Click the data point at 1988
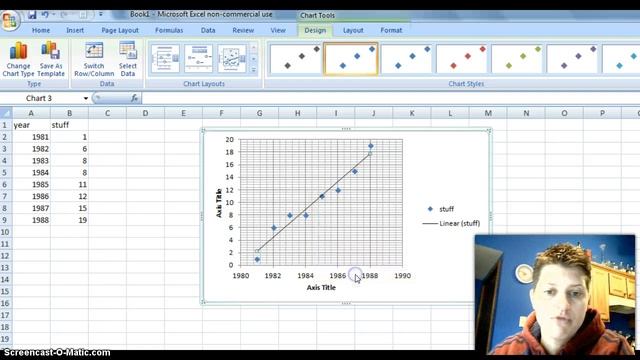 tap(371, 146)
